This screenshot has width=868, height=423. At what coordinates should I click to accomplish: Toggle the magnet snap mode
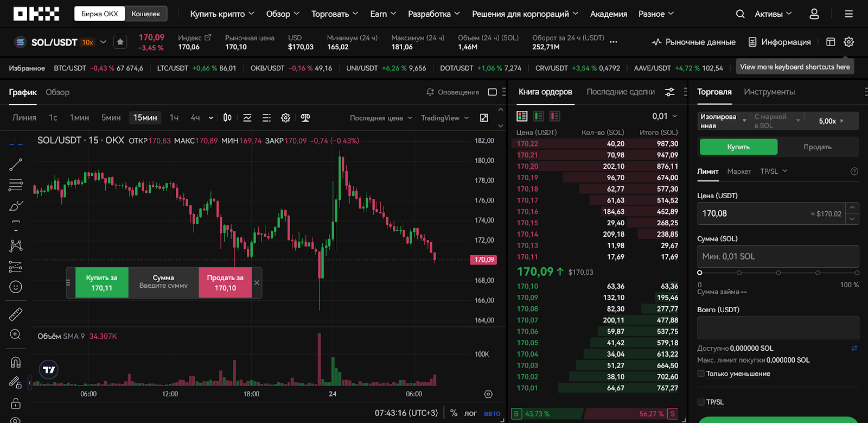coord(16,362)
